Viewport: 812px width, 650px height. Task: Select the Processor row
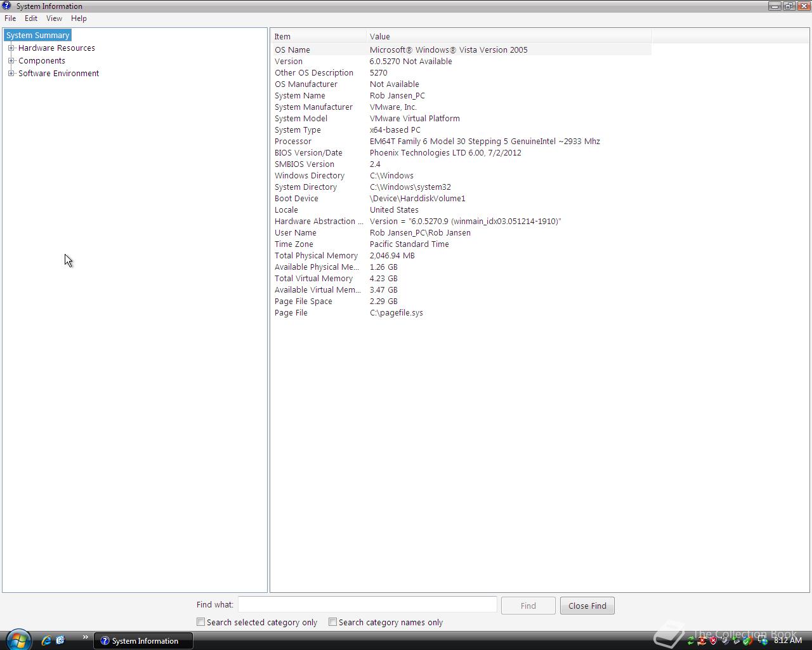(461, 141)
